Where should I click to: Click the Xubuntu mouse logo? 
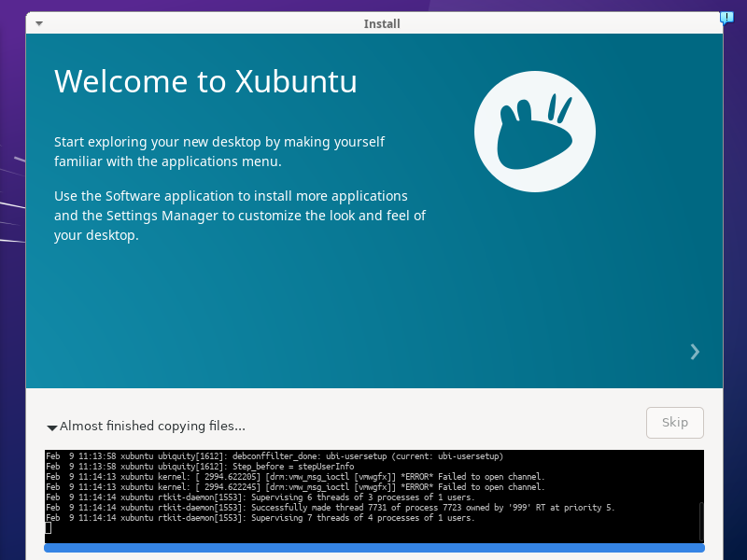click(x=534, y=132)
